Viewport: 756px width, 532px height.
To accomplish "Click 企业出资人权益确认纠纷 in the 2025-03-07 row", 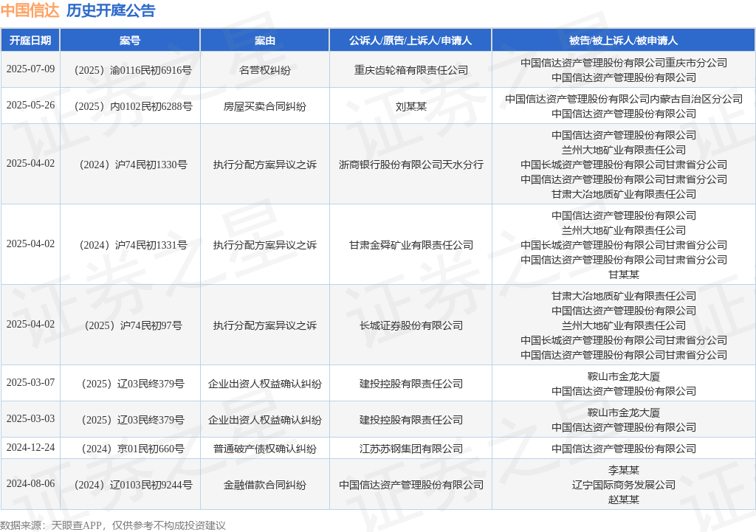I will [x=265, y=384].
